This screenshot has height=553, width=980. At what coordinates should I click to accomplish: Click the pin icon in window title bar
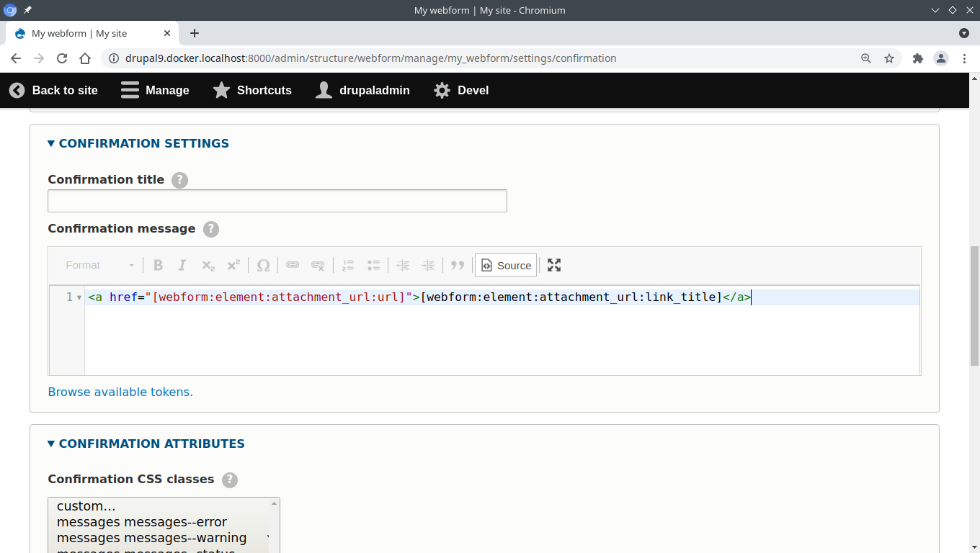27,10
